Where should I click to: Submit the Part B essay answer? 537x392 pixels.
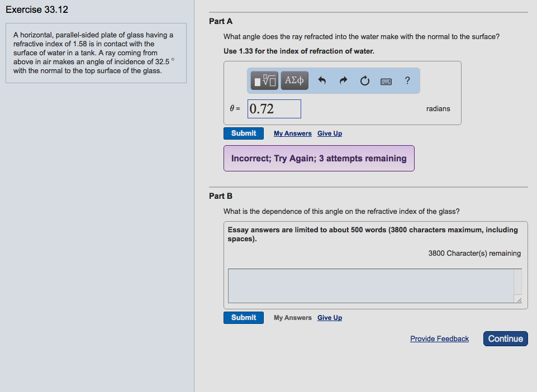[244, 318]
